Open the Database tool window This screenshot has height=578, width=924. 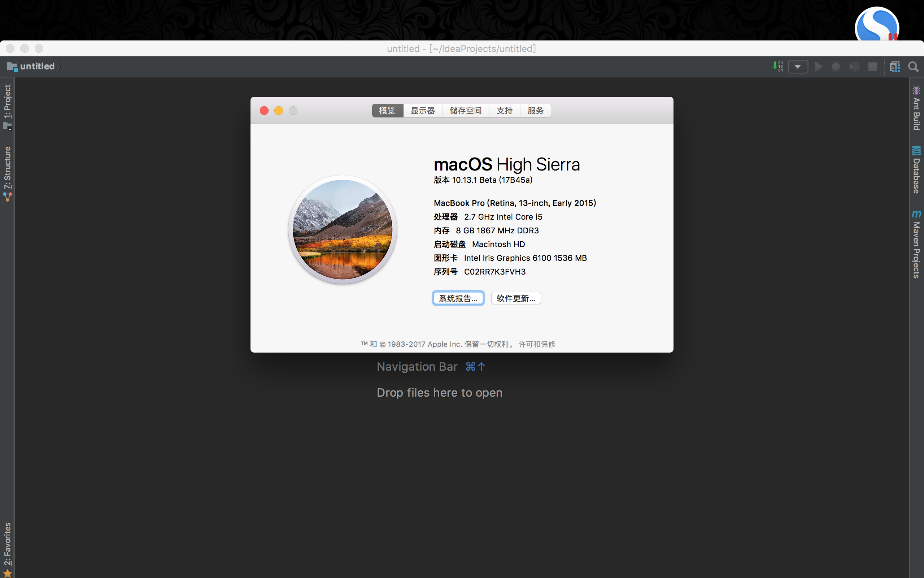click(x=916, y=170)
